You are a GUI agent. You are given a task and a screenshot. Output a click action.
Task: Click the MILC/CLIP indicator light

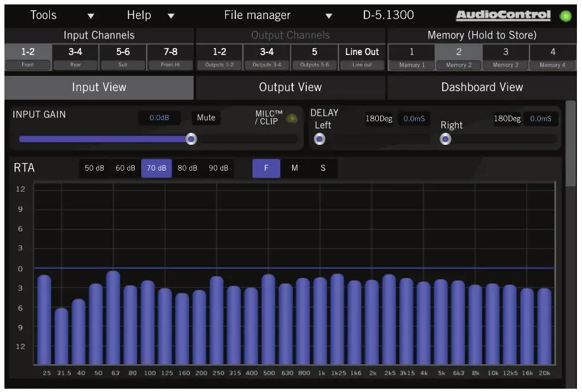[x=292, y=117]
